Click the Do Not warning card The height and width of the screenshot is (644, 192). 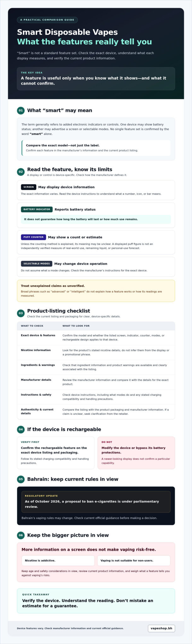[136, 453]
